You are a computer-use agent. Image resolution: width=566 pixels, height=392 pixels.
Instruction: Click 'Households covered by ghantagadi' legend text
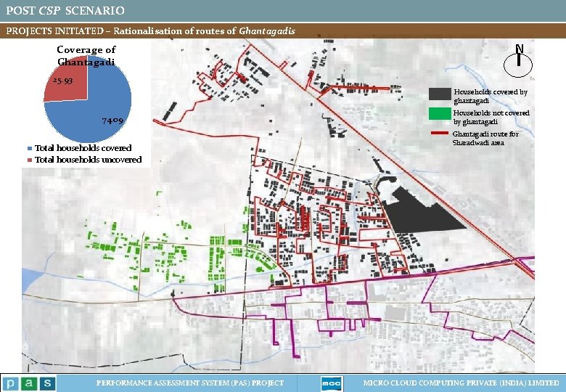491,96
